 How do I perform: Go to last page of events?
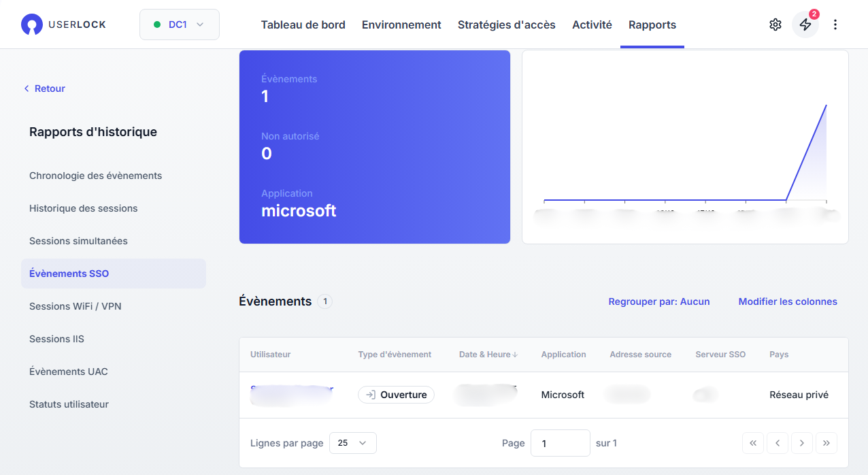(827, 443)
